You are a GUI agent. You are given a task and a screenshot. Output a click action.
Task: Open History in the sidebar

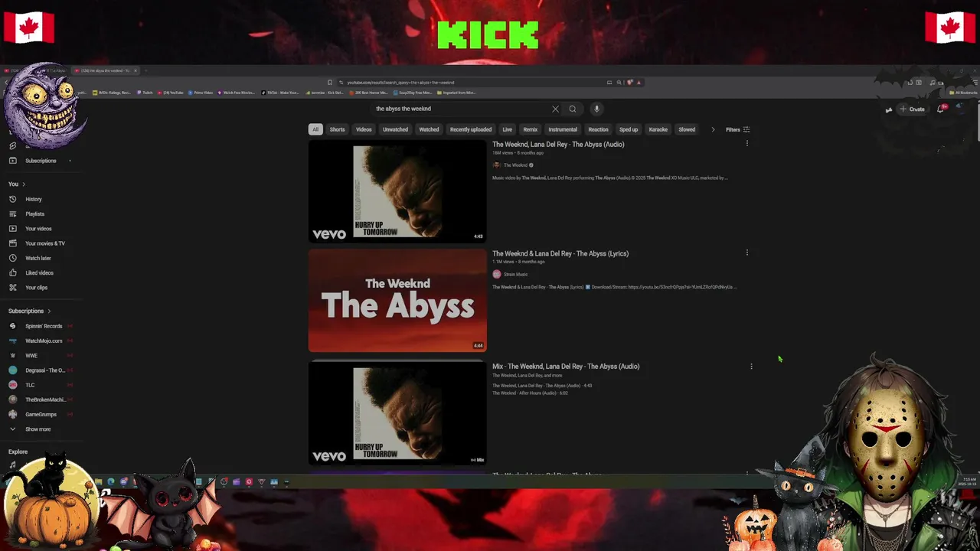34,199
